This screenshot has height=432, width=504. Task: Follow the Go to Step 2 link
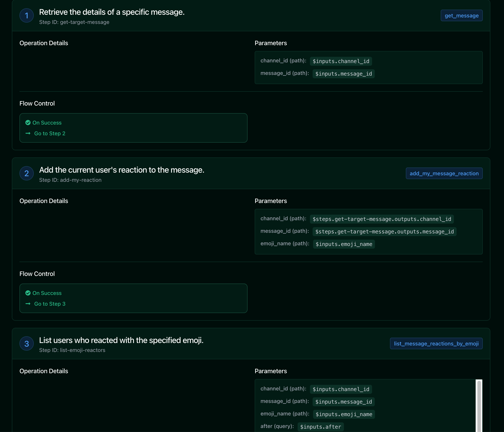pyautogui.click(x=50, y=133)
